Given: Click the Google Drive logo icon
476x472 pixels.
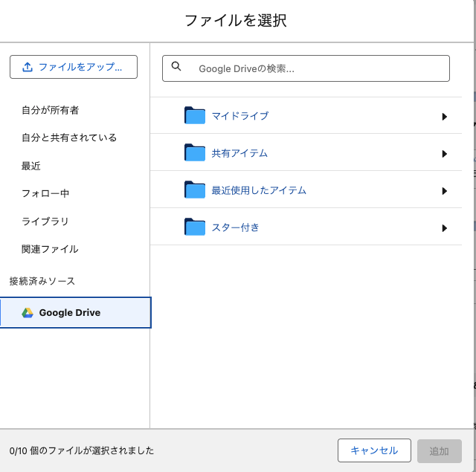Looking at the screenshot, I should pyautogui.click(x=28, y=313).
